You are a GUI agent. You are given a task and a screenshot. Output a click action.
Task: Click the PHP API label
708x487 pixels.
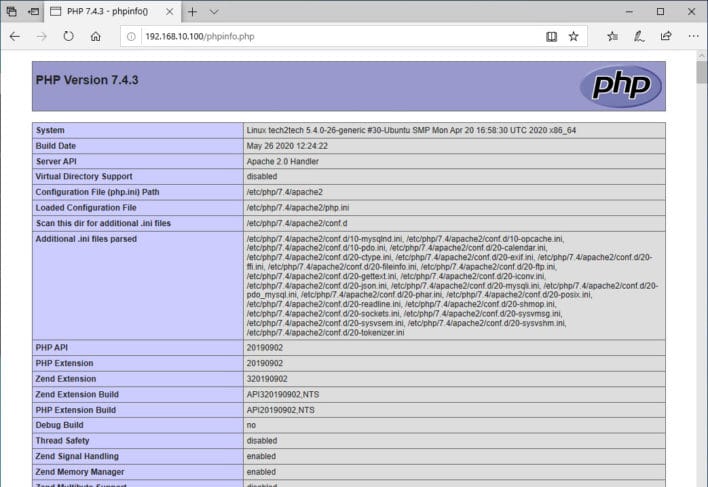pos(51,348)
